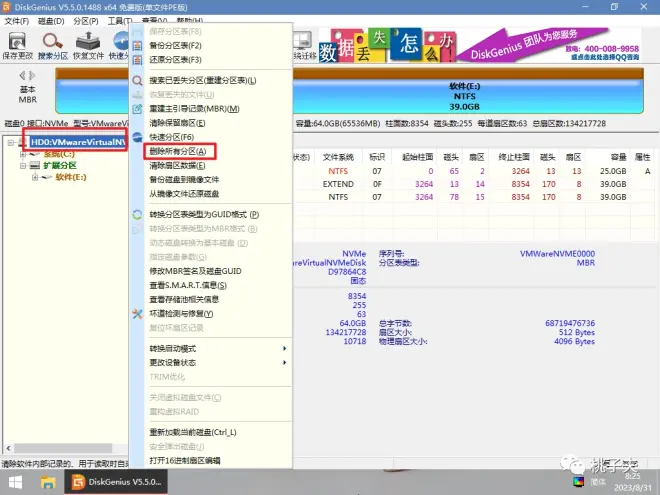Click the green arrows icon beside 转换分区表类型为GUID格式
The image size is (660, 495).
click(x=137, y=215)
